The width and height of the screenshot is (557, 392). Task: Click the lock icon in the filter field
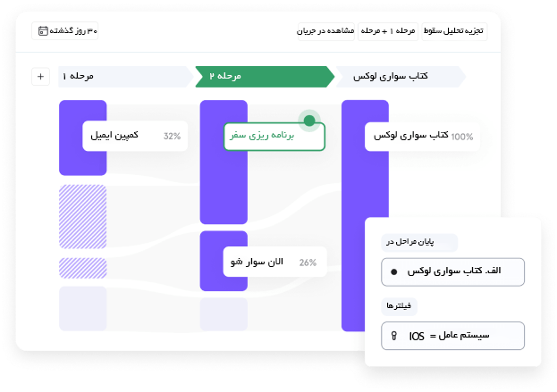(x=394, y=336)
